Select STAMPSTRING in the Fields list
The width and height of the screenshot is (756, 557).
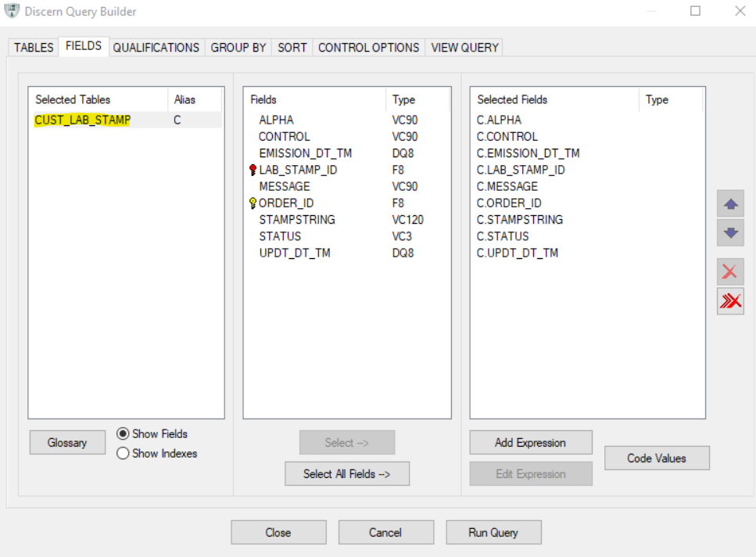click(x=297, y=219)
